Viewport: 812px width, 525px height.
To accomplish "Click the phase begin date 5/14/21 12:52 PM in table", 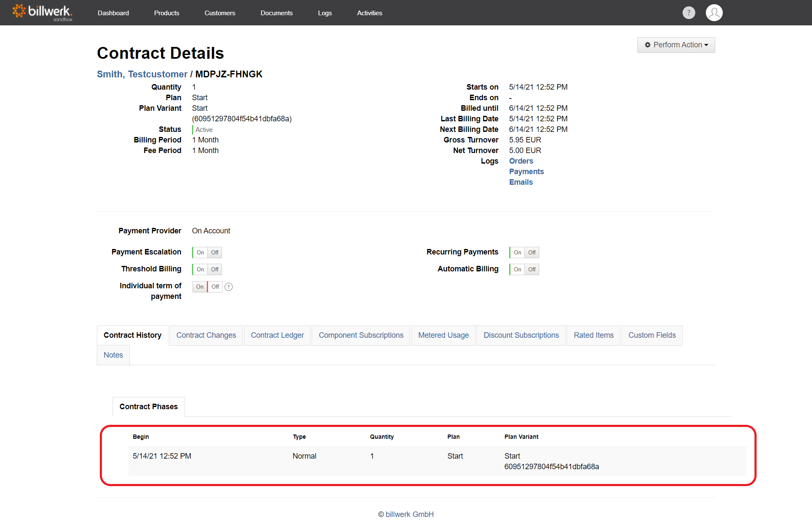I will click(x=162, y=456).
